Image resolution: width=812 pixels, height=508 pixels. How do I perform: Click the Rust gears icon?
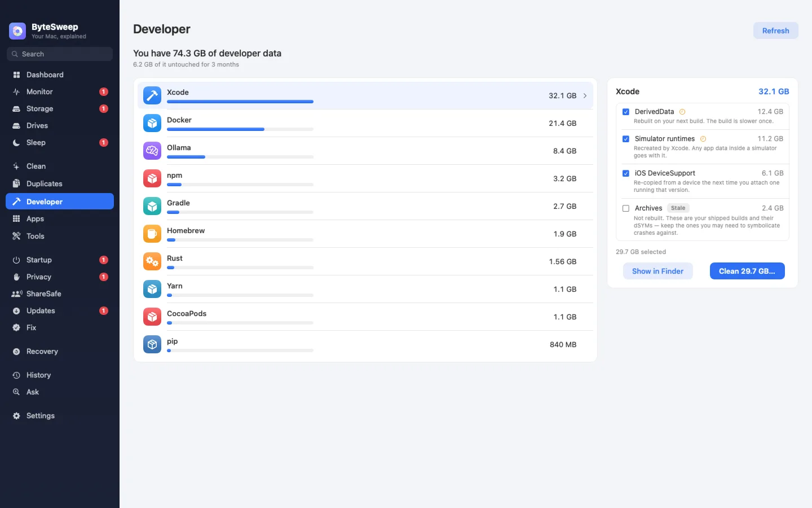point(152,261)
